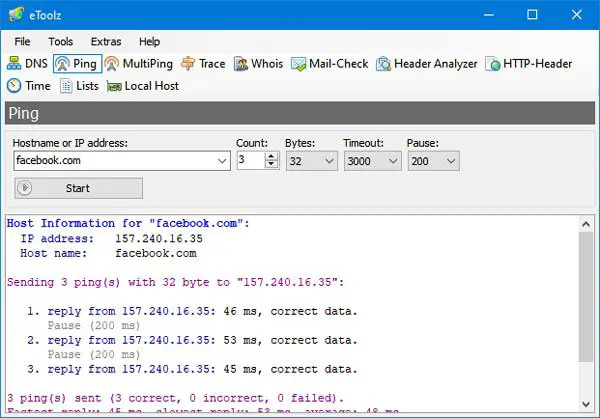Click the third reply line with 45 ms
Screen dimensions: 600x418
192,369
